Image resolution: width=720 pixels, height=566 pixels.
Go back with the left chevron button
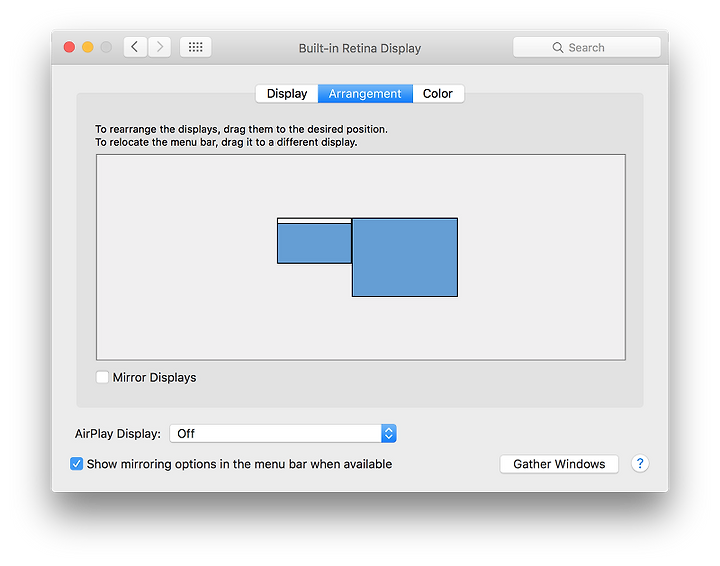135,47
